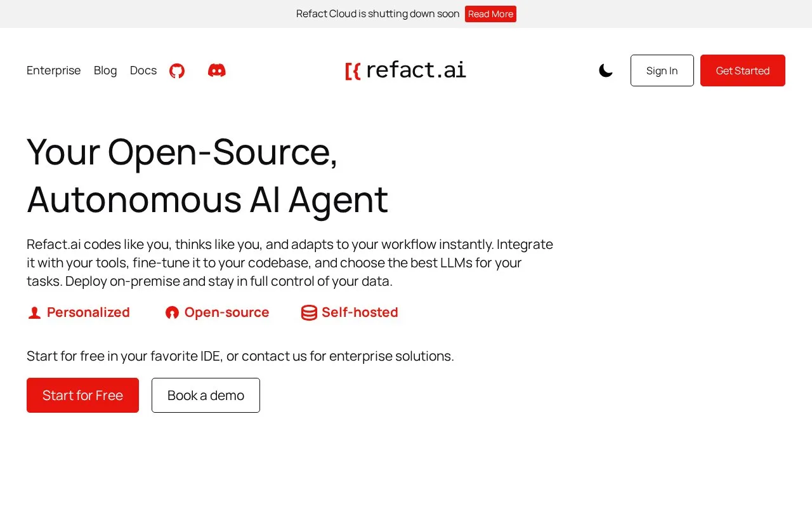Image resolution: width=812 pixels, height=508 pixels.
Task: Click the "Open-source" feature label
Action: 227,312
